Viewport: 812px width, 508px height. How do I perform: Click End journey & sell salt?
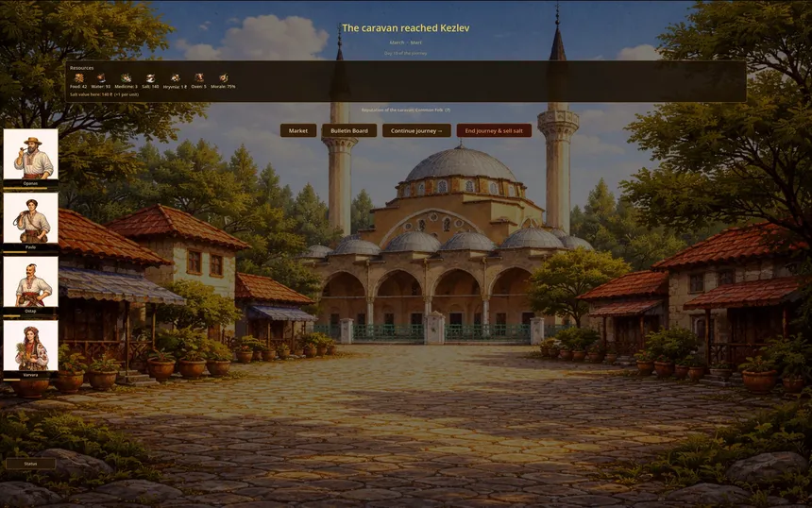(x=494, y=130)
